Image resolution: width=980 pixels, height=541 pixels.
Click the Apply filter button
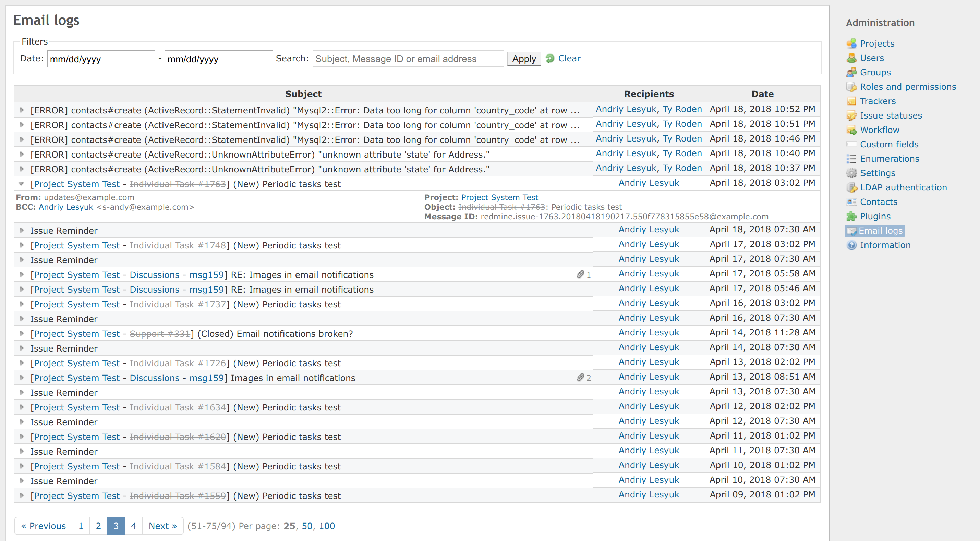(524, 59)
